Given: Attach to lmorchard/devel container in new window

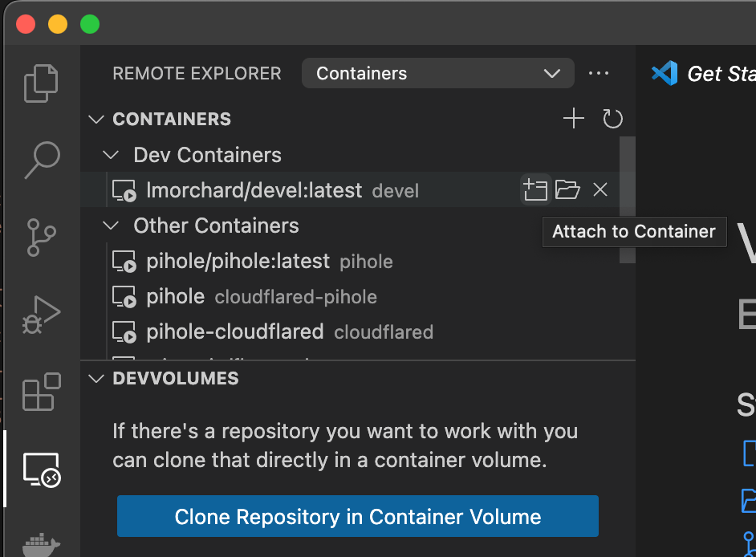Looking at the screenshot, I should pyautogui.click(x=535, y=190).
